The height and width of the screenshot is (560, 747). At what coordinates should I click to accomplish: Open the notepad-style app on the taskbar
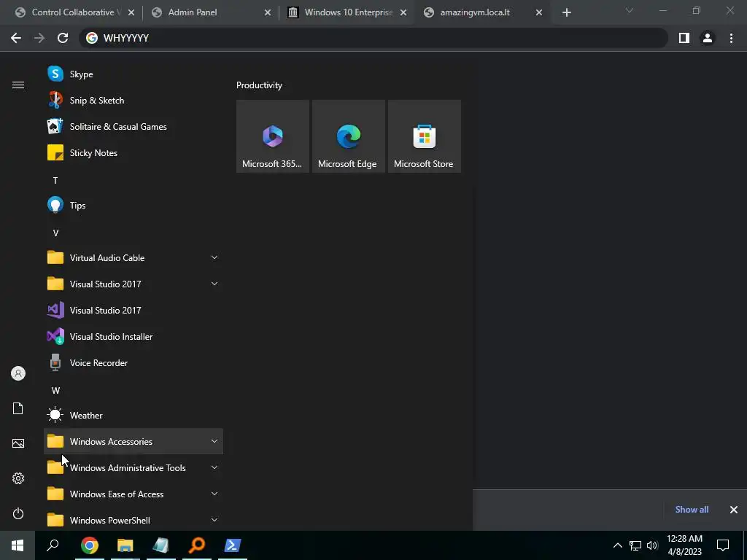pos(161,545)
